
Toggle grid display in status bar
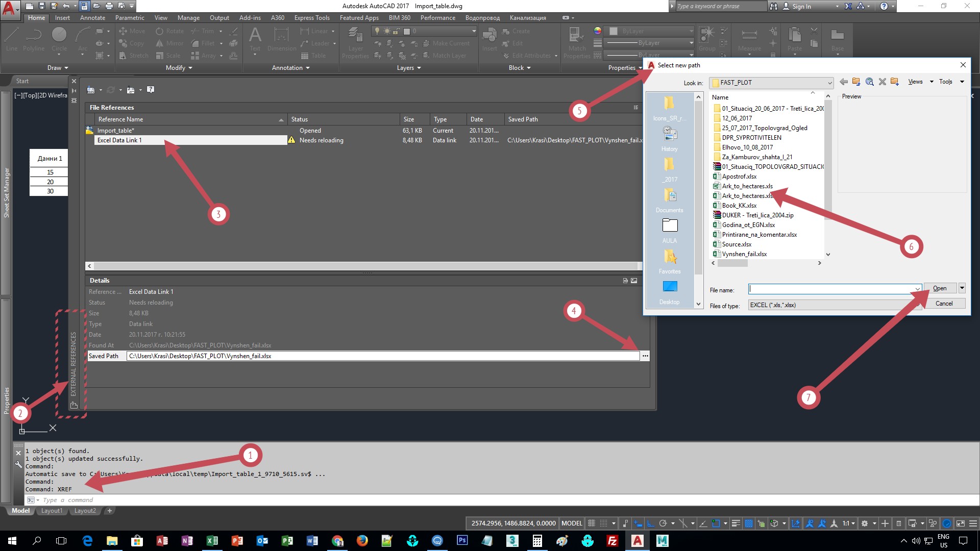(x=592, y=523)
